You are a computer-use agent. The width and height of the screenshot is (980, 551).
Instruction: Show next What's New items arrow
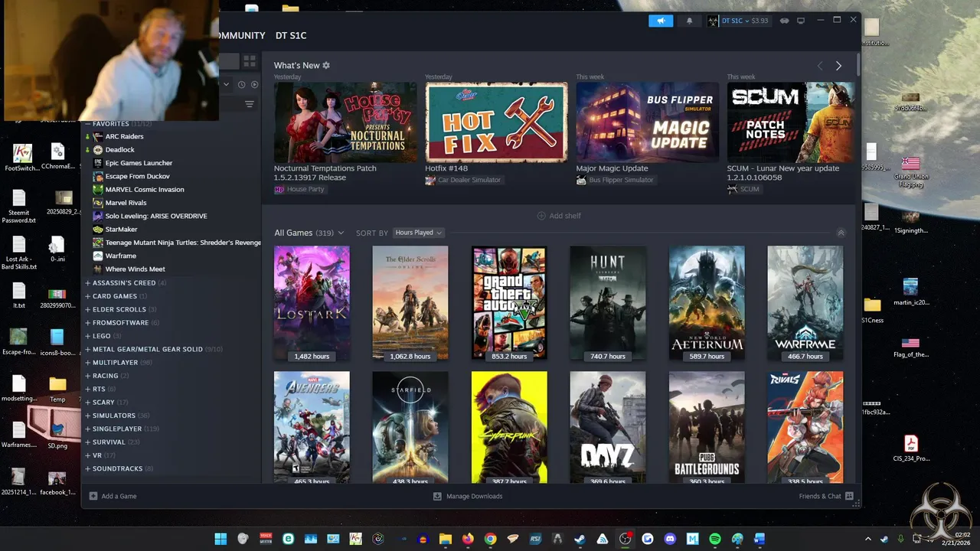pos(838,66)
